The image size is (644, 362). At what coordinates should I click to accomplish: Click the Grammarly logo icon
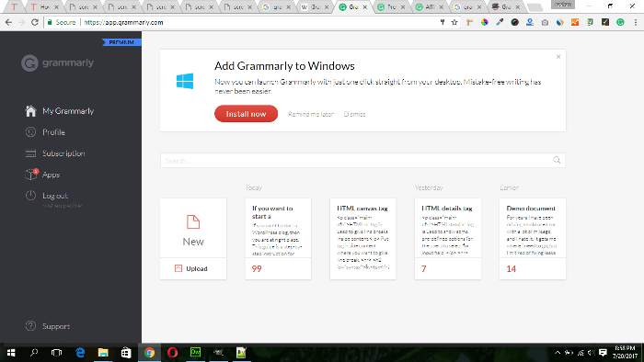[29, 63]
